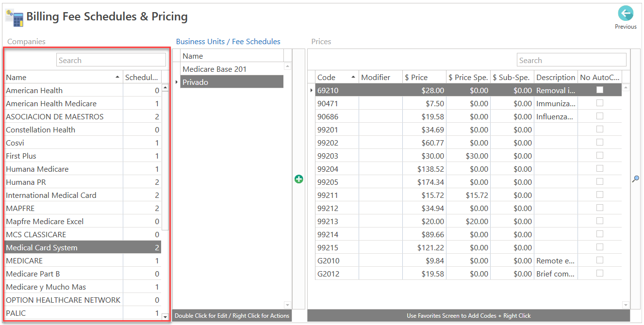This screenshot has height=325, width=644.
Task: Select Medicare y Mucho Mas company
Action: 83,287
